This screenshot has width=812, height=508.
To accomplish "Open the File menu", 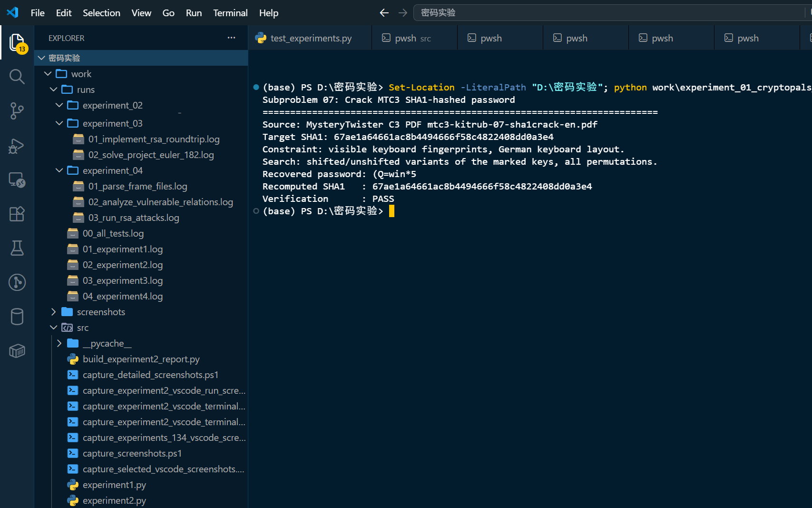I will (x=38, y=13).
